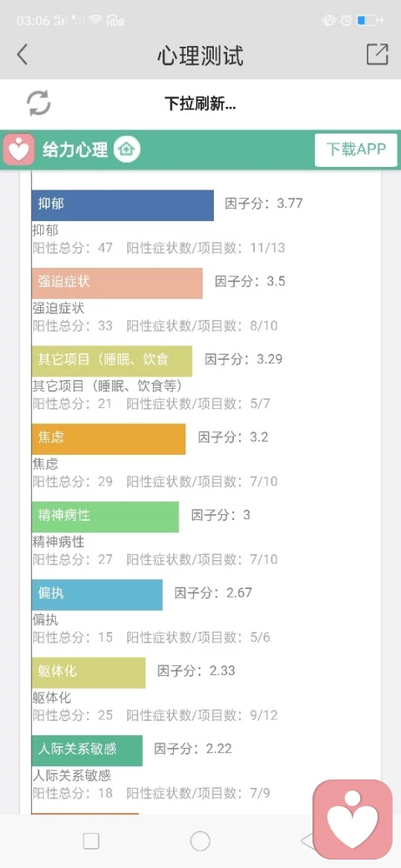Tap the light blue 偏执 bar
This screenshot has height=868, width=401.
click(97, 594)
